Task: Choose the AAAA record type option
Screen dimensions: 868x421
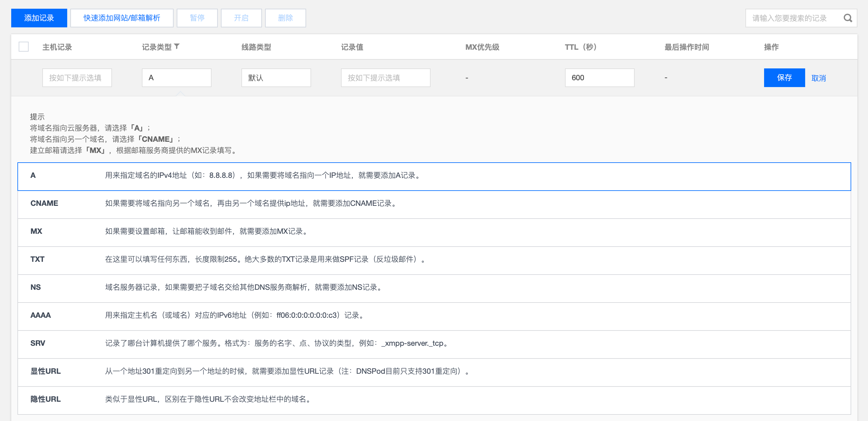Action: (x=40, y=315)
